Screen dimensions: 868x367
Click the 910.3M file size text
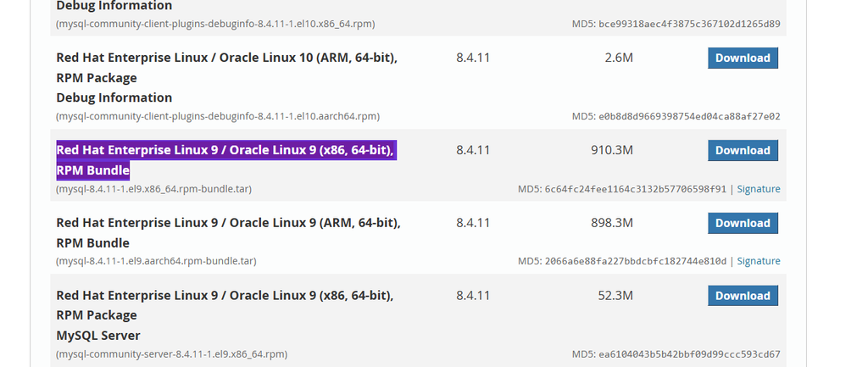coord(612,150)
